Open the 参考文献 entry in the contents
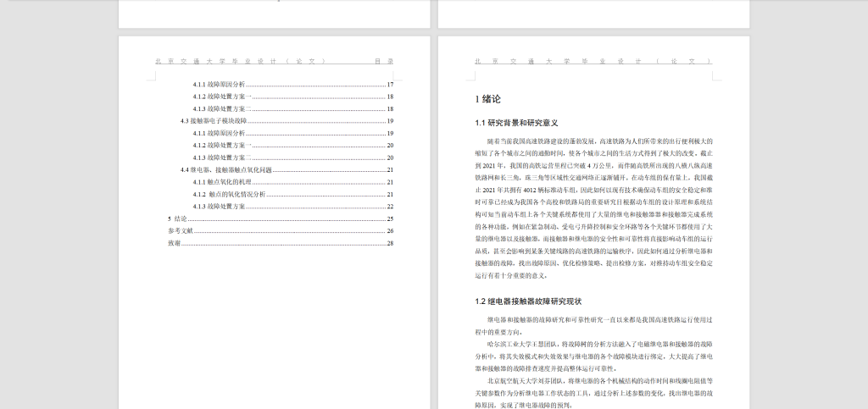This screenshot has width=868, height=409. click(x=181, y=230)
